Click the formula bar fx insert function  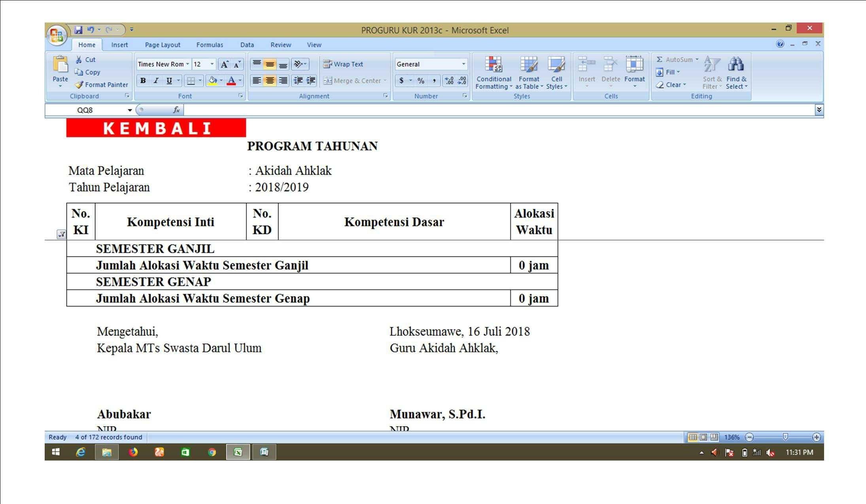176,110
